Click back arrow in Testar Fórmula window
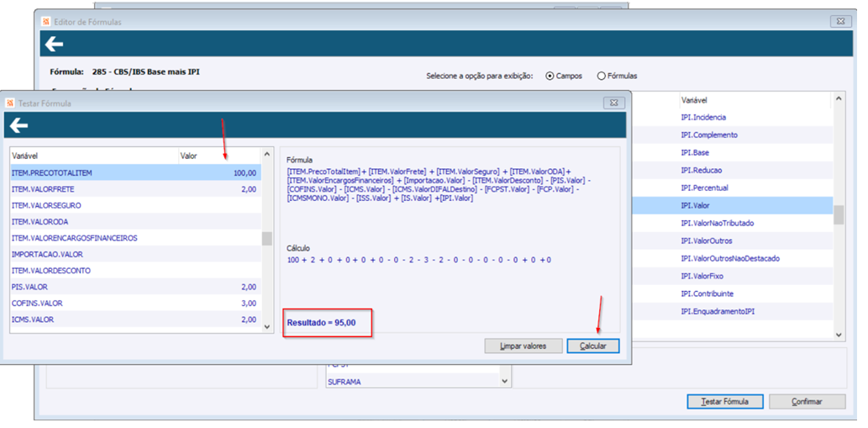Viewport: 868px width, 428px height. (18, 125)
